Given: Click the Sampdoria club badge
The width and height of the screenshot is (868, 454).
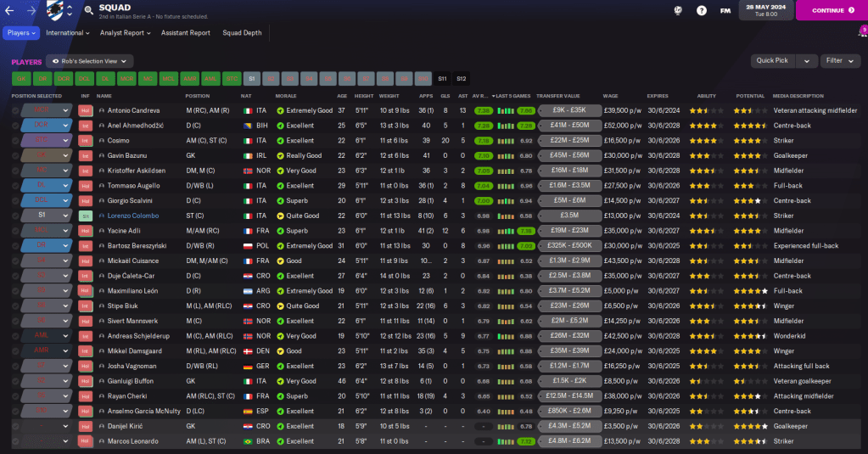Looking at the screenshot, I should pos(53,11).
